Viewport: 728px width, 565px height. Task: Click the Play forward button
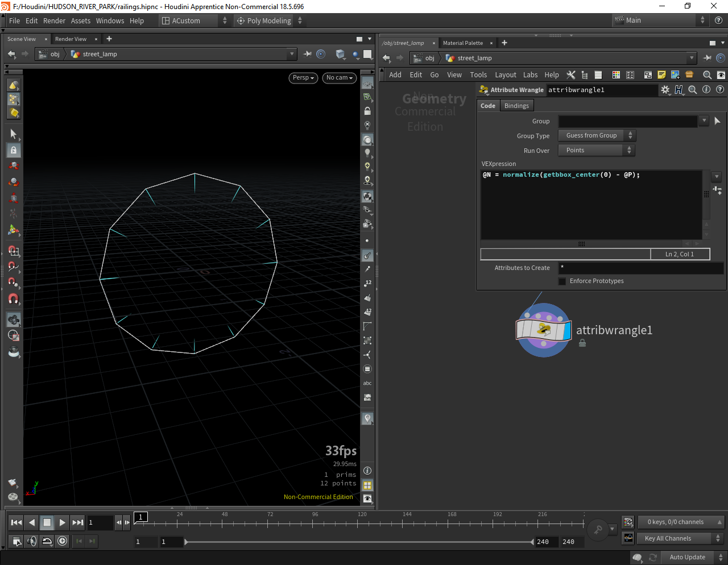[62, 522]
